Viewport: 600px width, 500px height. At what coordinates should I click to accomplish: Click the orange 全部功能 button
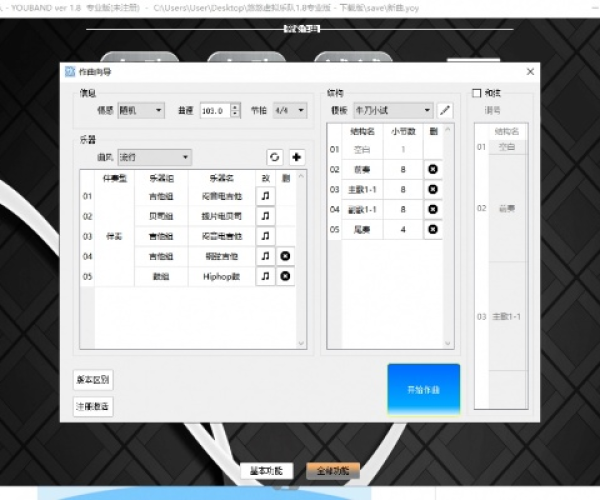(x=333, y=471)
